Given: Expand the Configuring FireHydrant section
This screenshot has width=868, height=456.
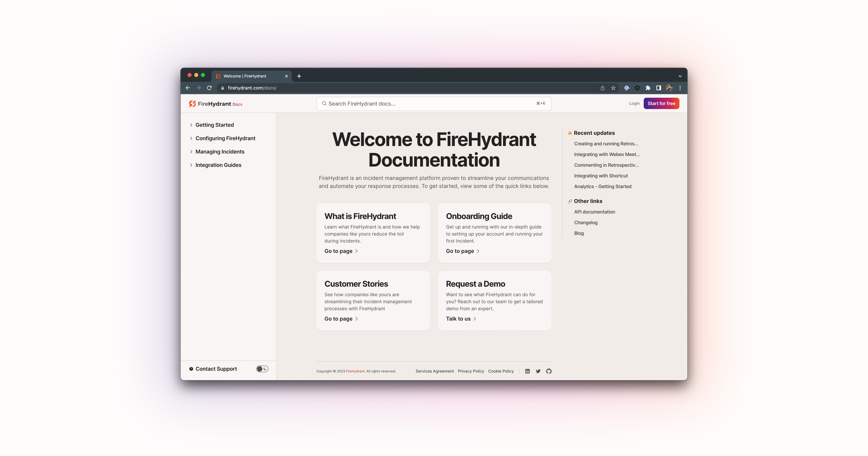Looking at the screenshot, I should click(225, 138).
